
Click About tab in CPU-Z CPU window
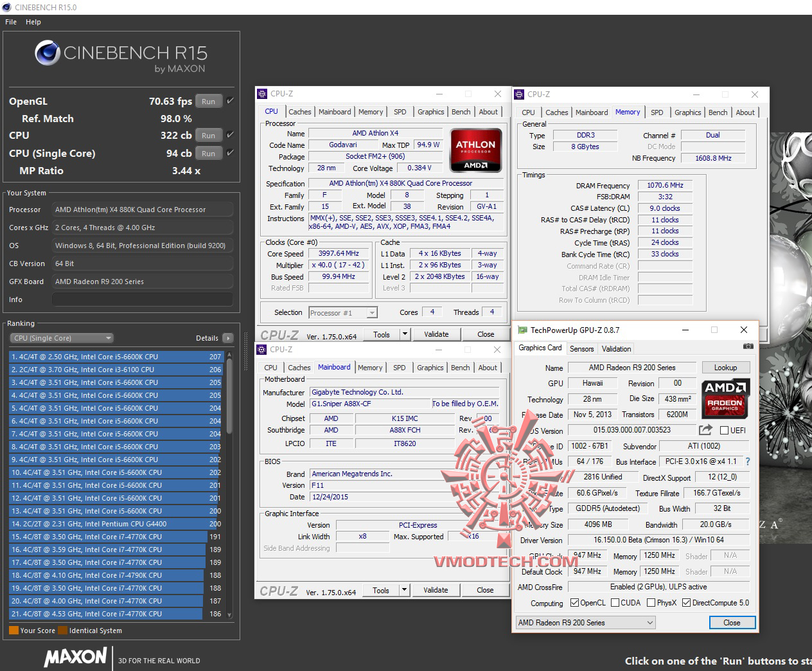[488, 112]
